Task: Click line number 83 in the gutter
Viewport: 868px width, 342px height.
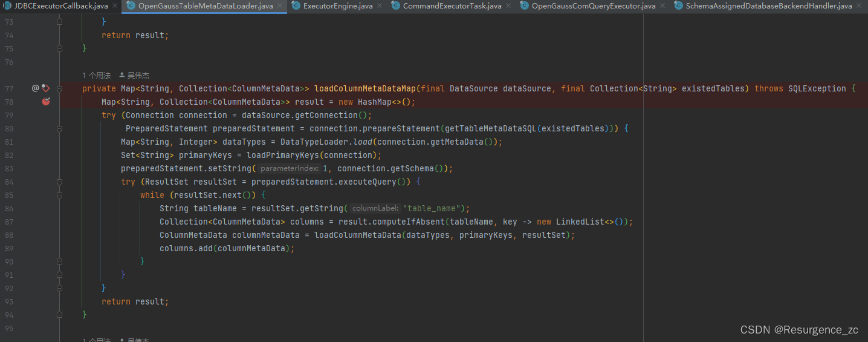Action: tap(8, 168)
